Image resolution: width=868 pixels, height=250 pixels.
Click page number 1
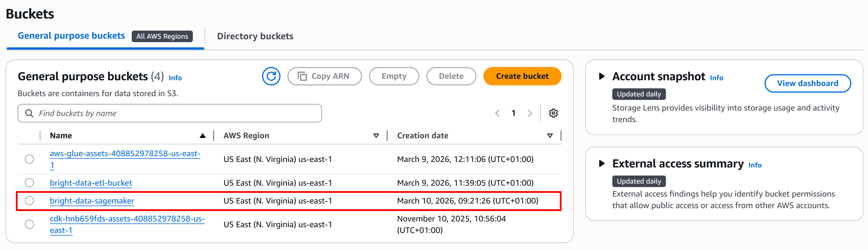(513, 113)
